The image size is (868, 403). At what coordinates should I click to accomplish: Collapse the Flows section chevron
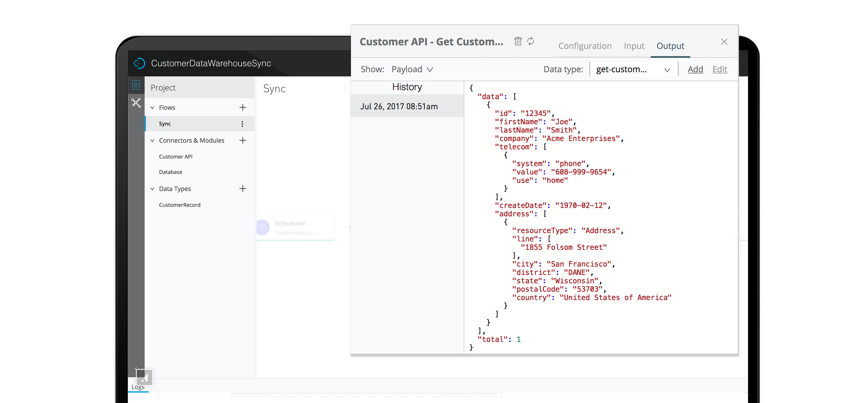pyautogui.click(x=152, y=107)
